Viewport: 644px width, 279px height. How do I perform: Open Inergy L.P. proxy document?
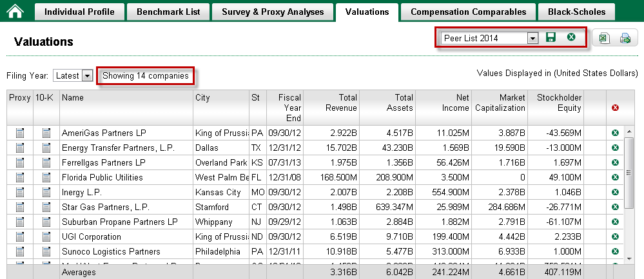click(20, 192)
